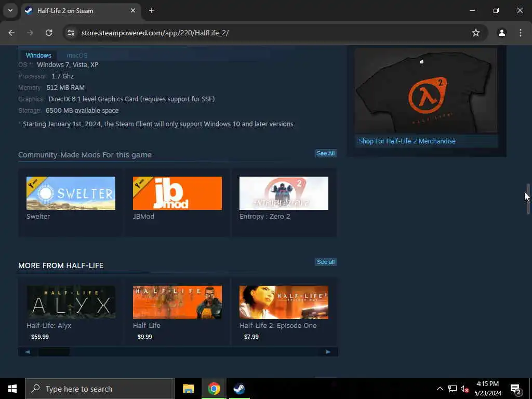Switch to Windows system requirements tab
Screen dimensions: 532x399
38,55
